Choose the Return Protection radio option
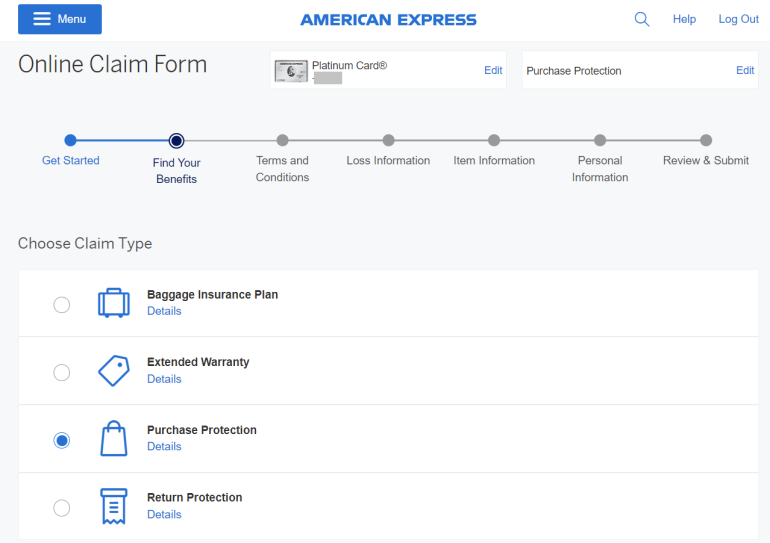The height and width of the screenshot is (543, 770). (62, 507)
